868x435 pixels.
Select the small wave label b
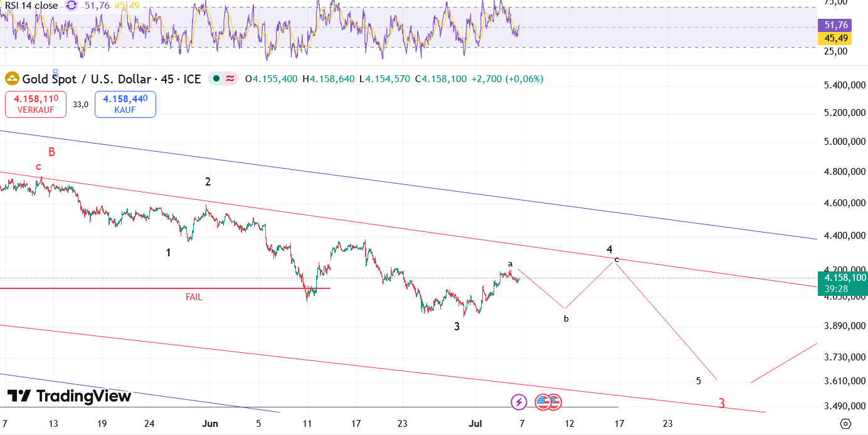(x=566, y=318)
